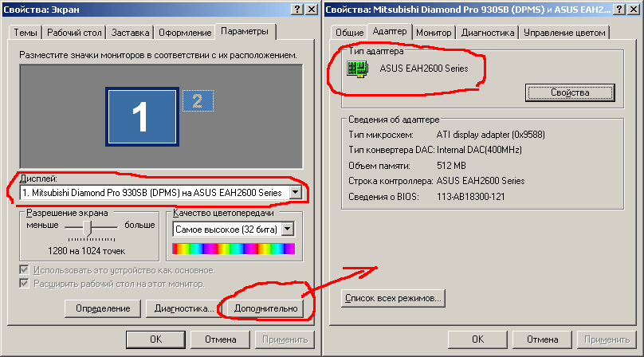Click Отмена in the adapter properties window
Screen dimensions: 644x357
pos(542,339)
